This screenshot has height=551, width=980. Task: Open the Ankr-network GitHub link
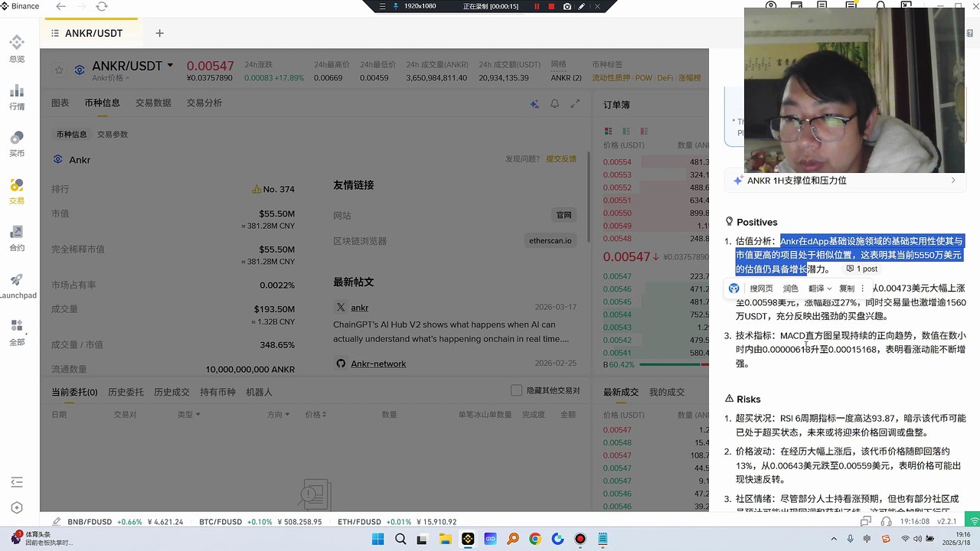point(378,364)
